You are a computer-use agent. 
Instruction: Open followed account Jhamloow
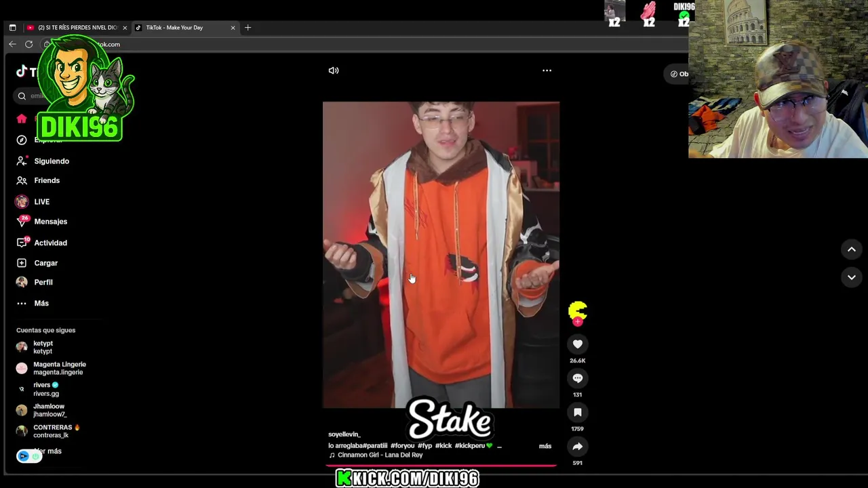(42, 410)
